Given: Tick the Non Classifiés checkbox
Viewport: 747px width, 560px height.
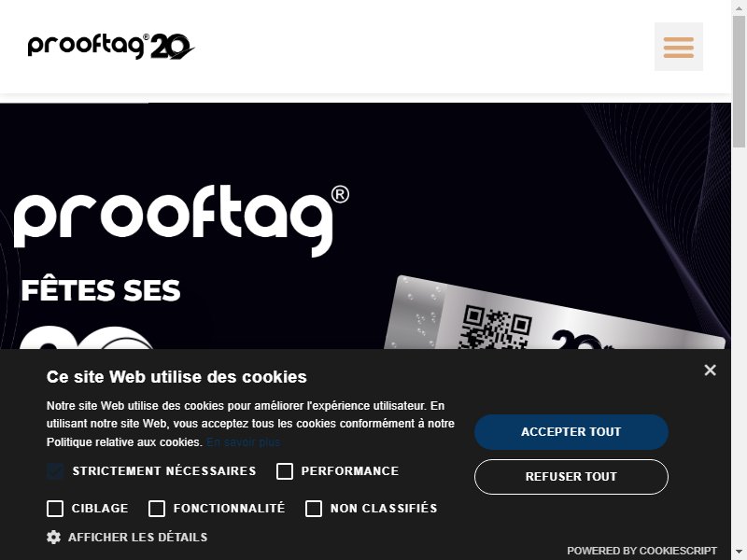Looking at the screenshot, I should [314, 508].
